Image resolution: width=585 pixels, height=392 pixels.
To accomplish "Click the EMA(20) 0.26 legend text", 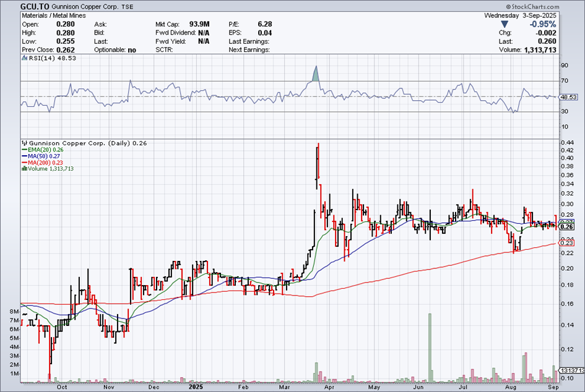I will (x=46, y=150).
